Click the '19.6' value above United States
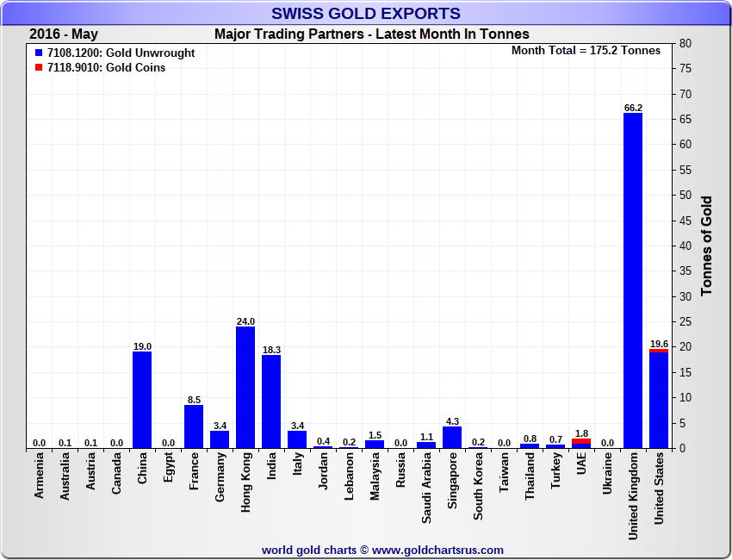 tap(659, 344)
